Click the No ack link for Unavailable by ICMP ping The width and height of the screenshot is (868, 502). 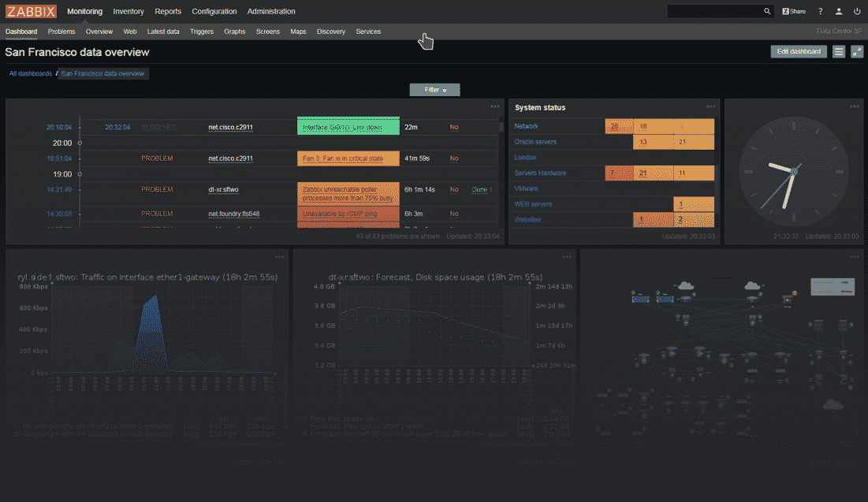(x=454, y=214)
